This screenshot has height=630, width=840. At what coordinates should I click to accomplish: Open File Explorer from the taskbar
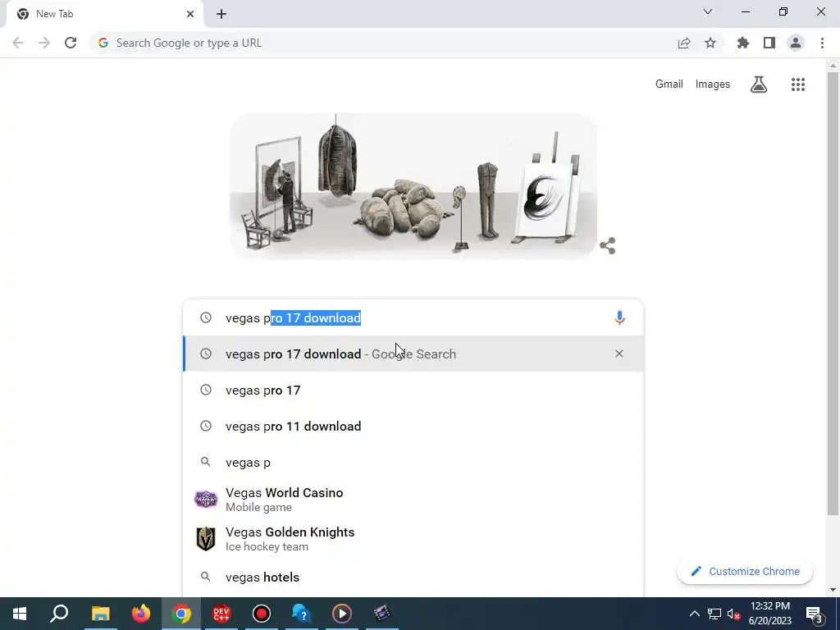click(100, 614)
